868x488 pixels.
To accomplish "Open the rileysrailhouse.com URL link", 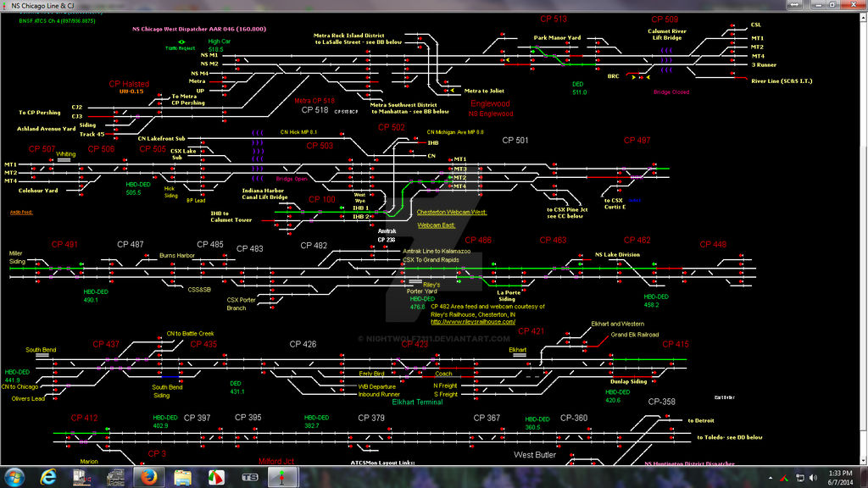I will 473,321.
